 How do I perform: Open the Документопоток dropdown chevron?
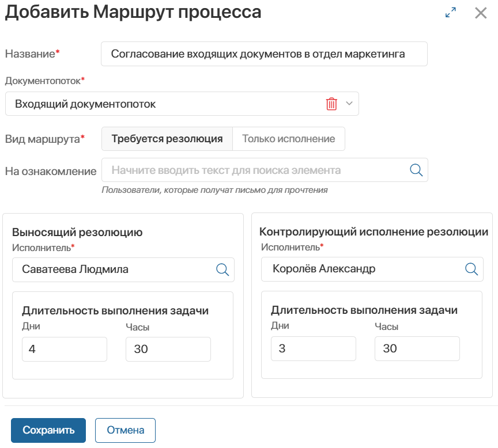tap(350, 104)
